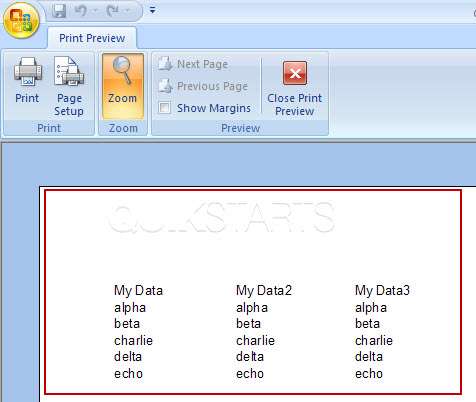
Task: Click the Redo arrow icon
Action: (x=112, y=11)
